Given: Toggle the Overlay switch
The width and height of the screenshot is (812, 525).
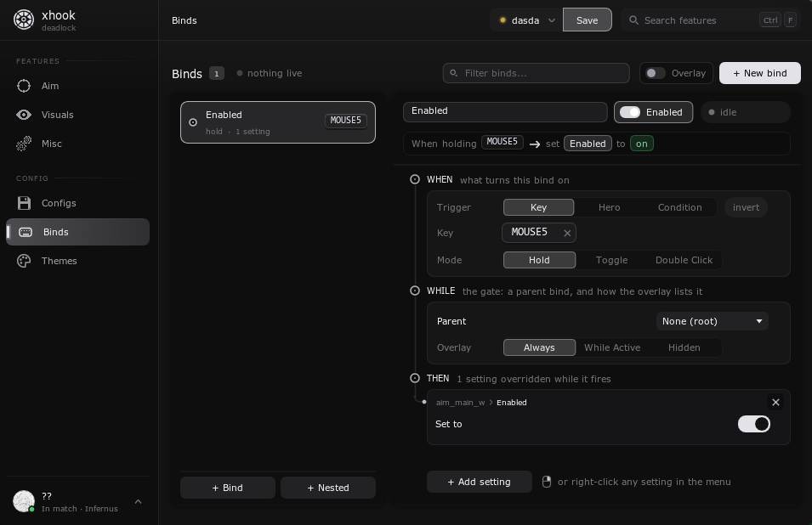Looking at the screenshot, I should click(x=655, y=73).
